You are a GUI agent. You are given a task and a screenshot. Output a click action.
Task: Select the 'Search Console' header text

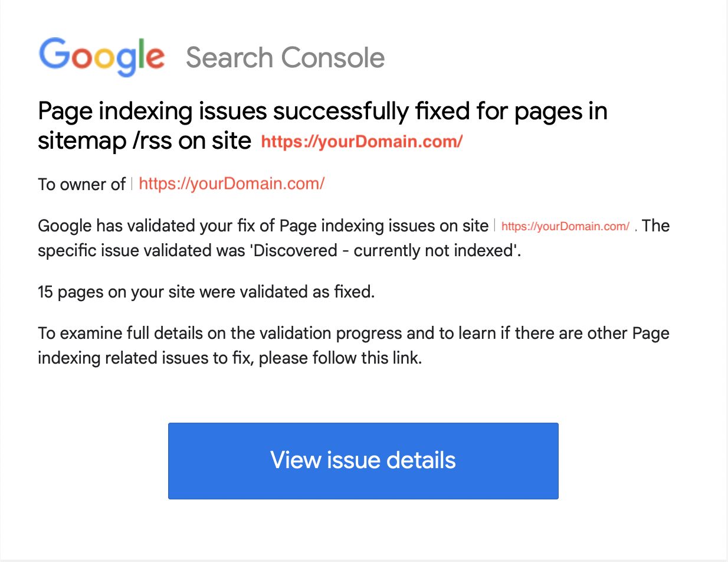(x=286, y=57)
